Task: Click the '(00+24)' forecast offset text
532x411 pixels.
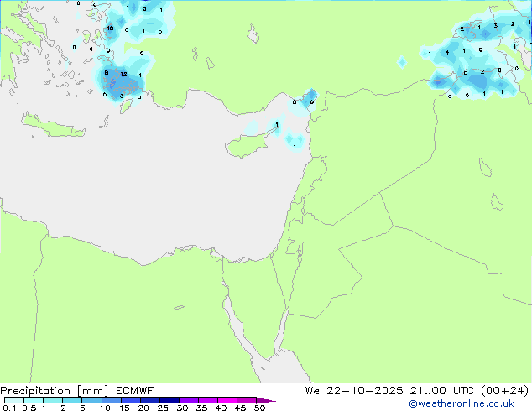Action: tap(504, 391)
